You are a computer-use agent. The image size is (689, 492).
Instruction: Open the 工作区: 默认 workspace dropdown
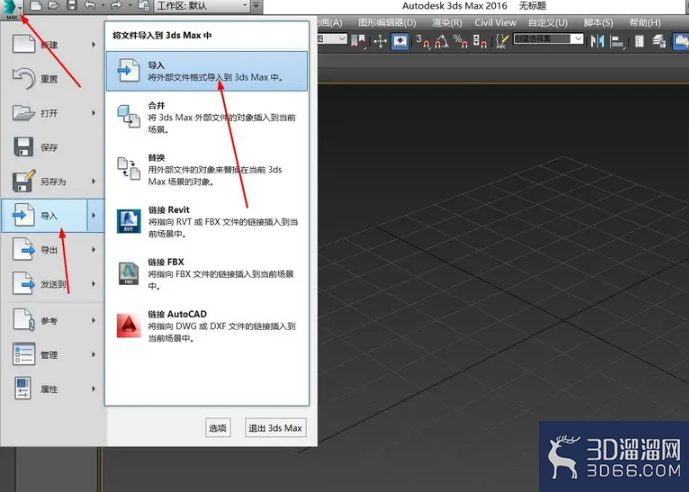pos(202,6)
